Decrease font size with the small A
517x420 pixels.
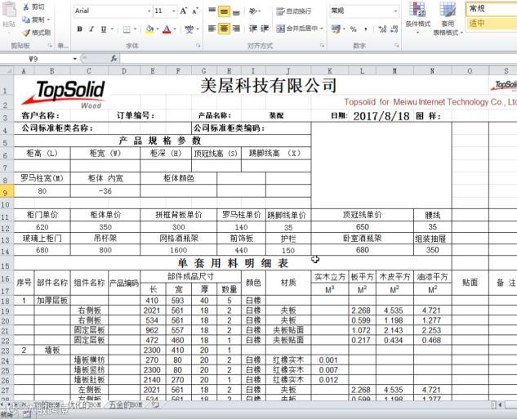(195, 11)
